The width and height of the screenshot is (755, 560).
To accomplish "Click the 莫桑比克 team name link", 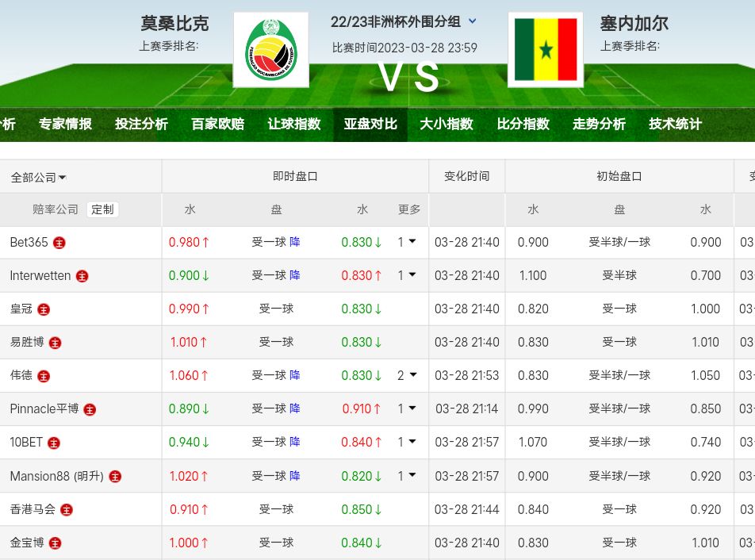I will (174, 24).
